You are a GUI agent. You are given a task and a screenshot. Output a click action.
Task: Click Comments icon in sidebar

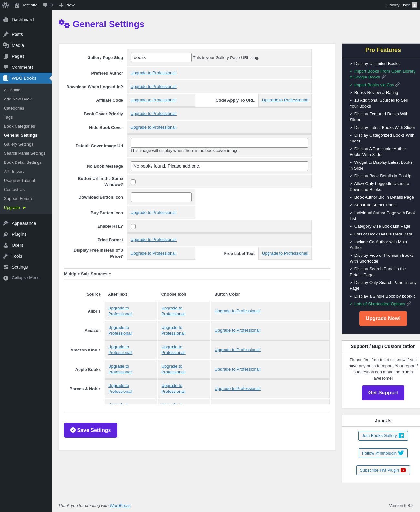6,67
